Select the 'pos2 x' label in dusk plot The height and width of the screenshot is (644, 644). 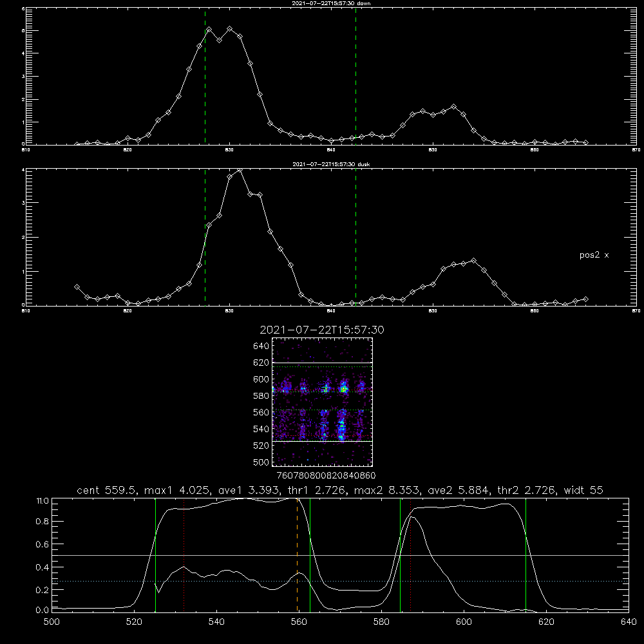(594, 255)
